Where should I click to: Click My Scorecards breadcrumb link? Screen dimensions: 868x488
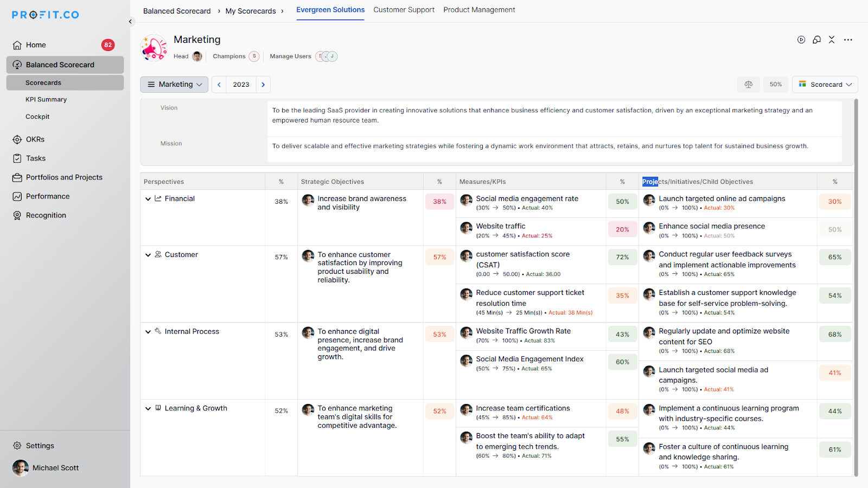point(251,11)
